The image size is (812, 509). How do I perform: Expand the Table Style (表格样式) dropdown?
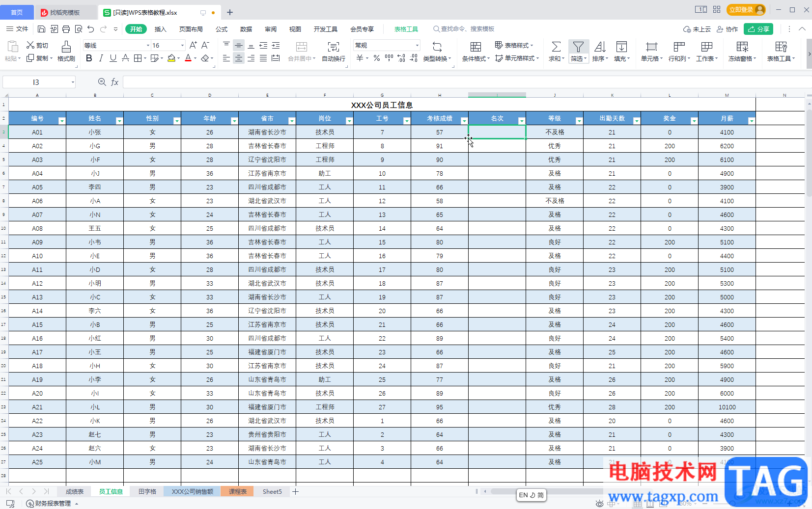point(532,45)
